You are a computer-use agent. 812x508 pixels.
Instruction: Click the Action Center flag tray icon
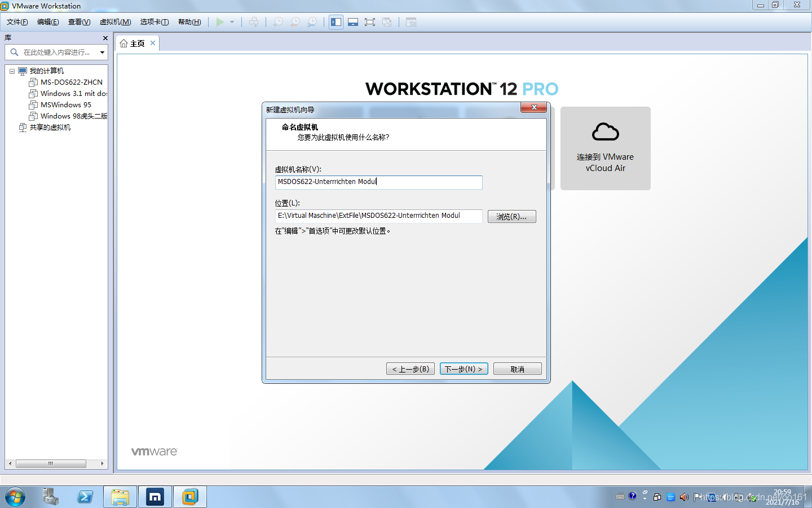point(698,497)
